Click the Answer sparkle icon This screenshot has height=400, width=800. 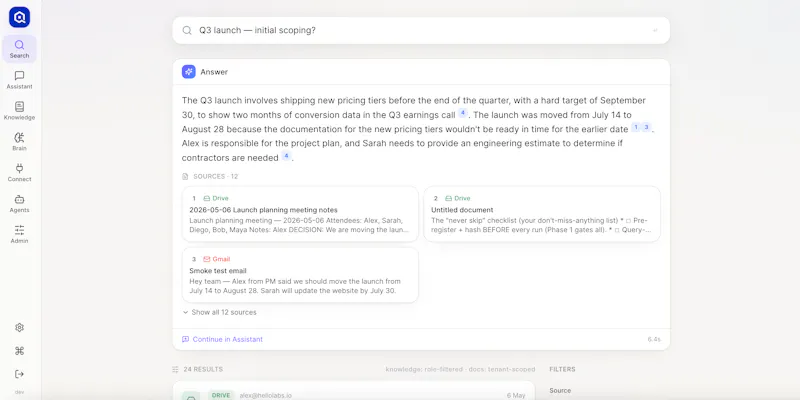[x=189, y=72]
